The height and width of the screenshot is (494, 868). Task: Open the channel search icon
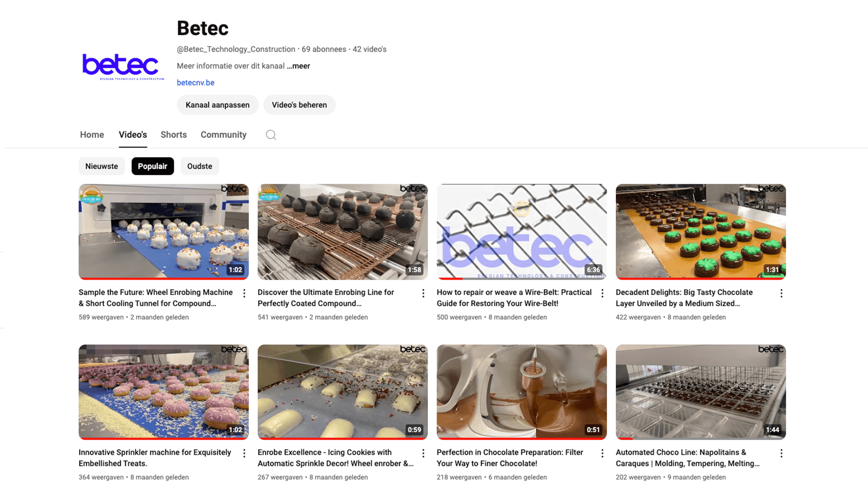[x=271, y=135]
